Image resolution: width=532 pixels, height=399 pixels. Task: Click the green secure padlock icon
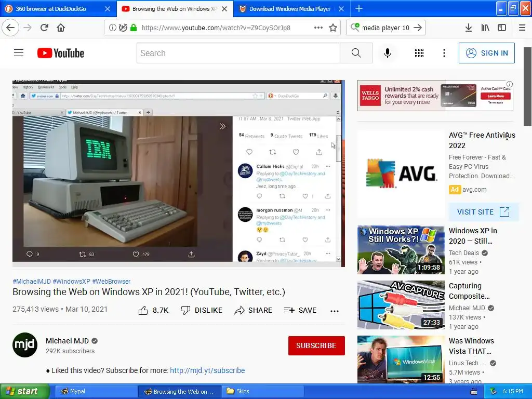click(134, 28)
